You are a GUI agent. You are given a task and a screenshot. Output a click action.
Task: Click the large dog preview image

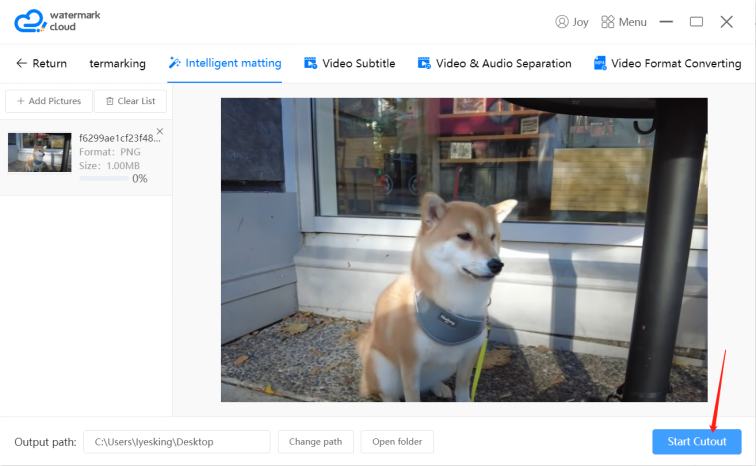(x=464, y=250)
